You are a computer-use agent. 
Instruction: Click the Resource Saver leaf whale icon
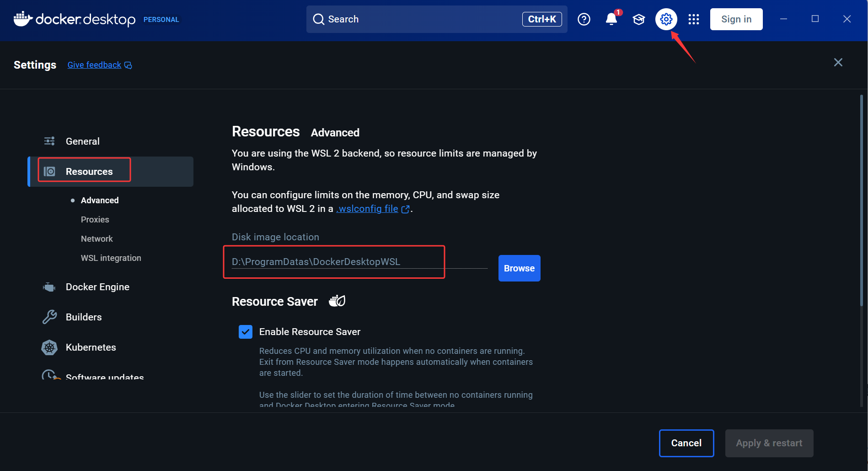[338, 301]
